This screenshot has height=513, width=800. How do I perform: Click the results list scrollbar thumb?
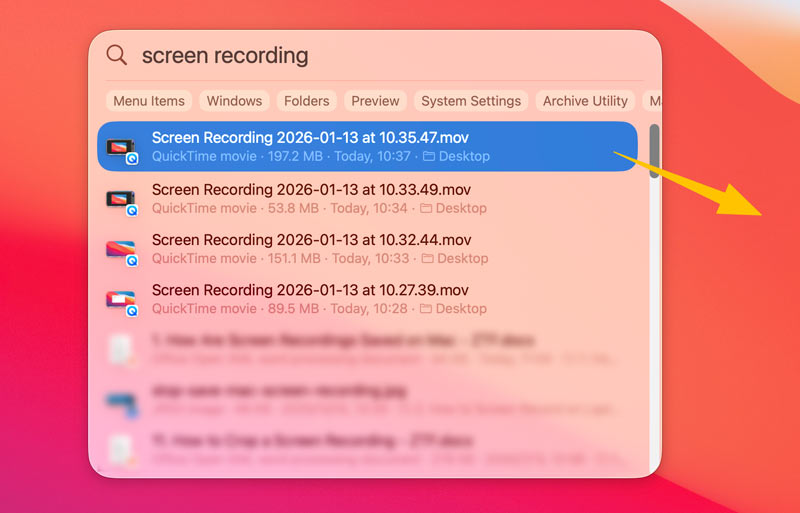click(x=654, y=151)
